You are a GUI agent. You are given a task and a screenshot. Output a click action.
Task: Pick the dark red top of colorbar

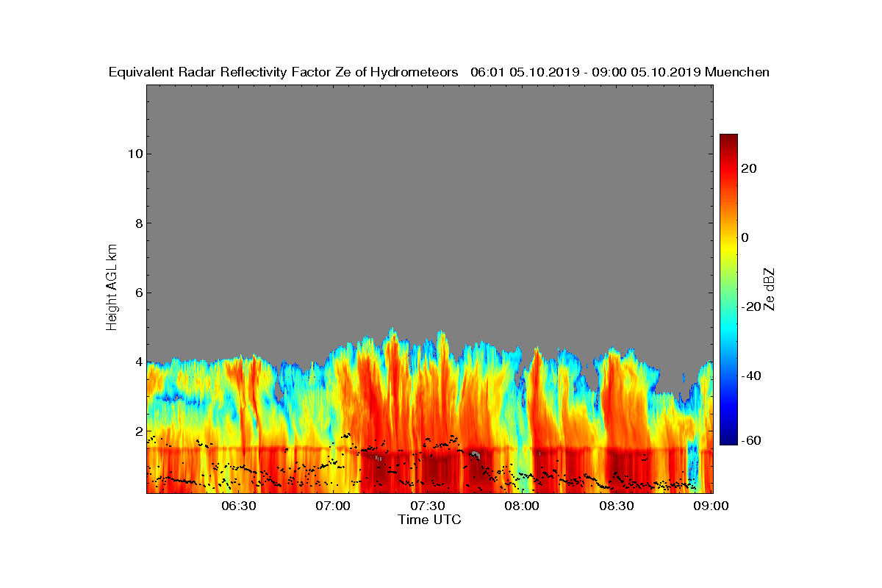point(728,138)
